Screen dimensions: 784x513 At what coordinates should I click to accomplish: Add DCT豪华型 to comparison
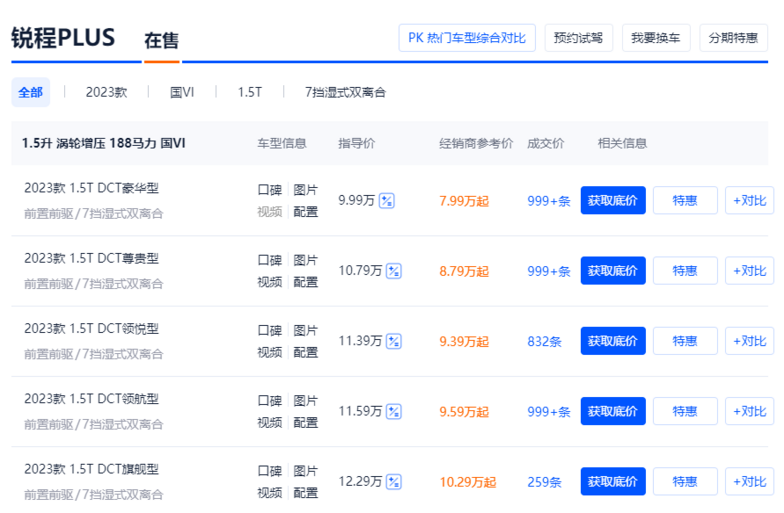point(750,200)
